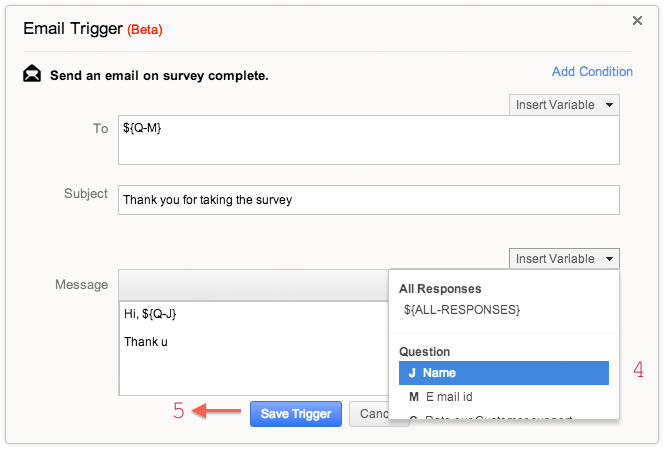This screenshot has width=664, height=449.
Task: Click the red (Beta) label in title
Action: click(144, 29)
